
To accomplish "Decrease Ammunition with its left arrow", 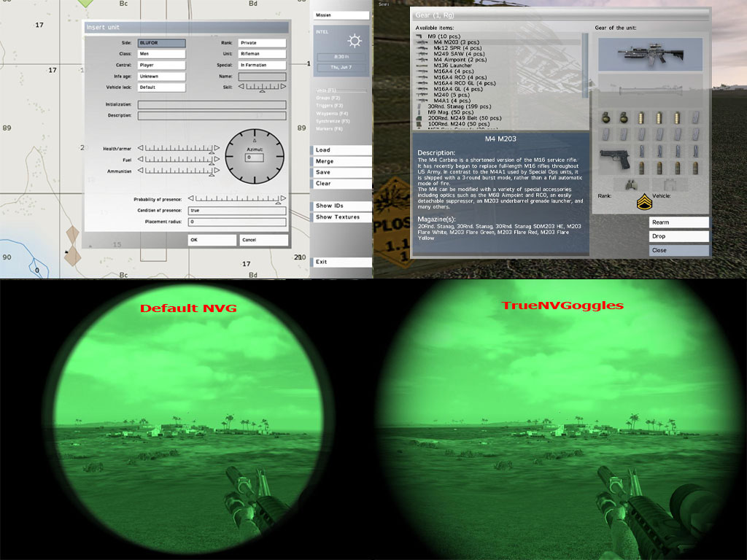I will tap(141, 171).
